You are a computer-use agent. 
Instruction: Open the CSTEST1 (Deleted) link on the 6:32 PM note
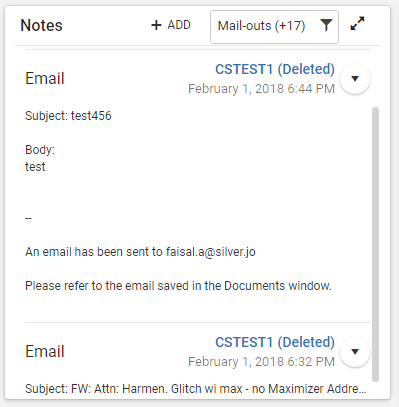[x=275, y=342]
